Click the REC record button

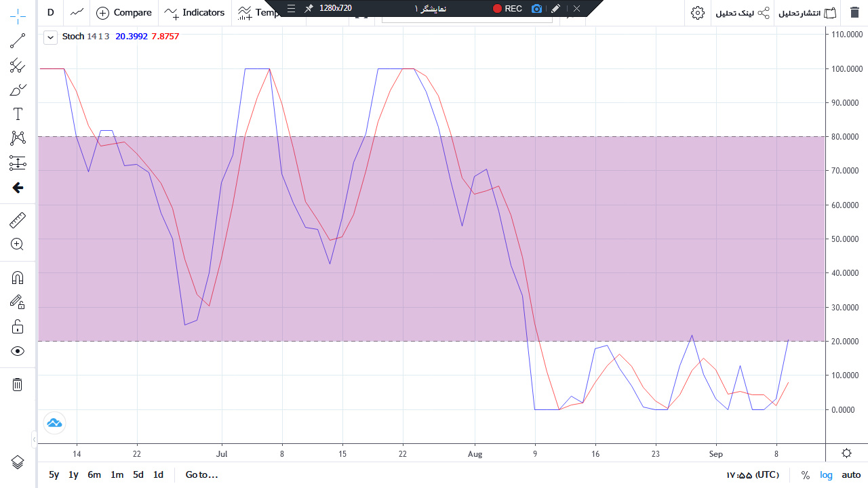coord(507,9)
